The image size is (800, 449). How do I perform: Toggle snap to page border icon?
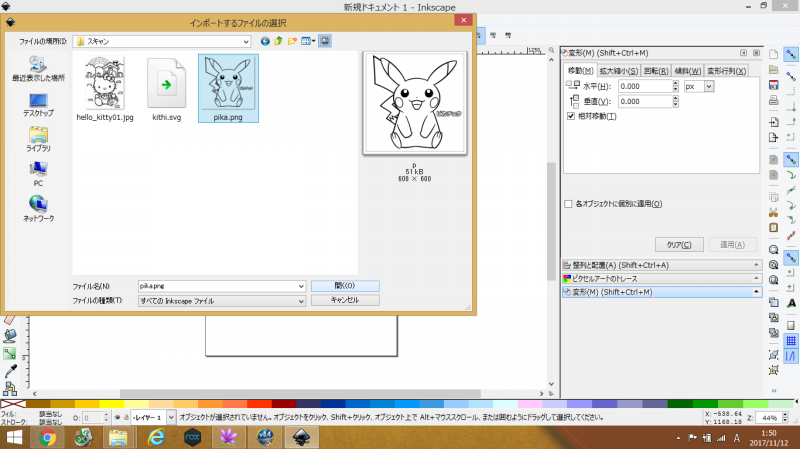(x=791, y=325)
